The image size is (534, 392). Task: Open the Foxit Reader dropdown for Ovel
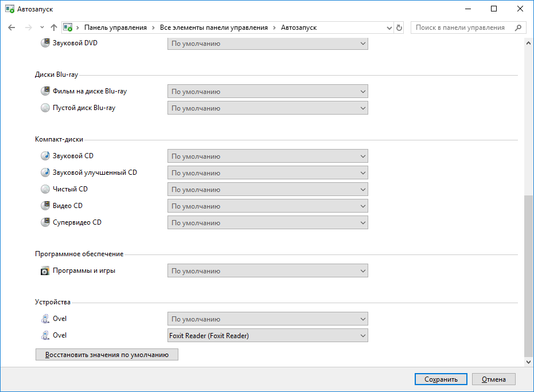[x=268, y=335]
